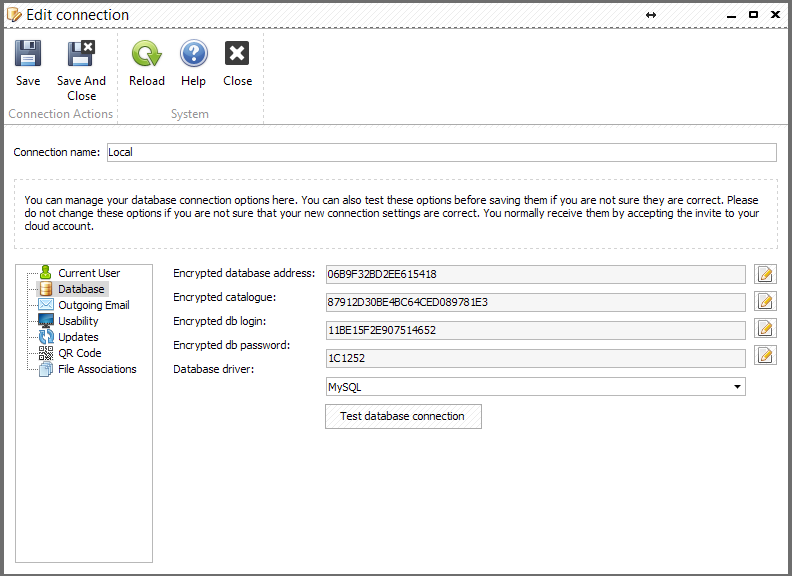The width and height of the screenshot is (792, 576).
Task: Edit the encrypted catalogue value
Action: [765, 302]
